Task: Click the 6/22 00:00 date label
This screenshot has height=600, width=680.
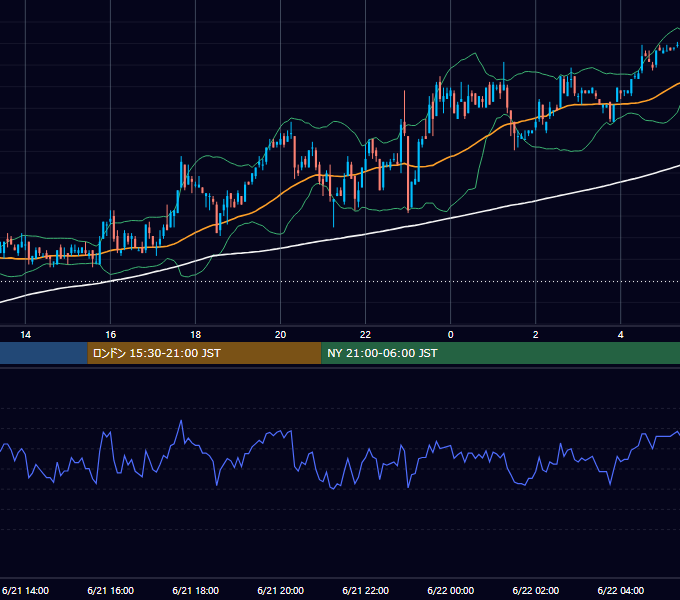Action: point(451,590)
